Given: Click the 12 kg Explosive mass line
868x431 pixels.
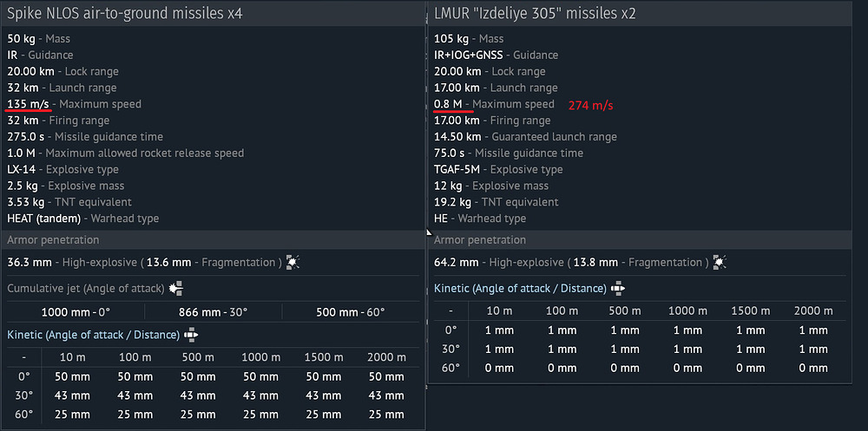Looking at the screenshot, I should point(491,186).
